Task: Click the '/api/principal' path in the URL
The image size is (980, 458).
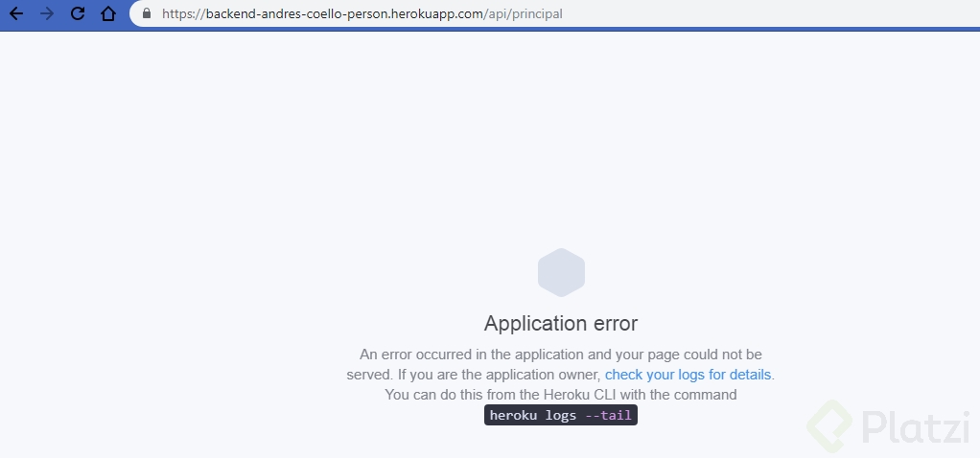Action: 525,14
